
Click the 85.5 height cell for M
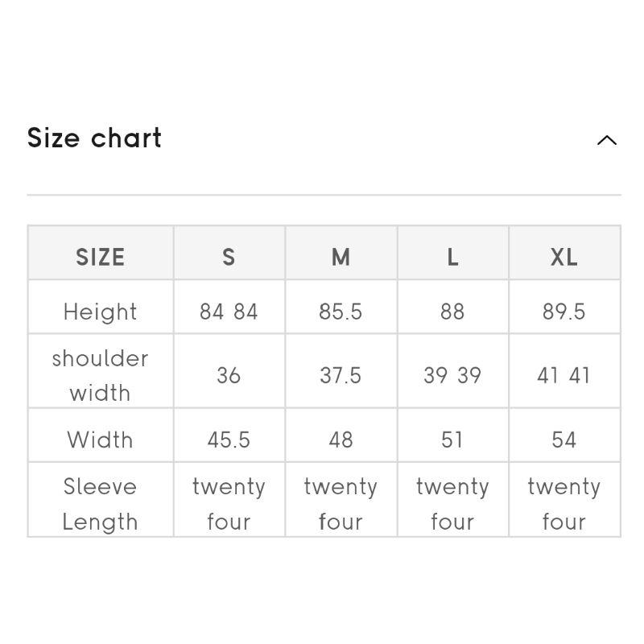click(x=341, y=312)
